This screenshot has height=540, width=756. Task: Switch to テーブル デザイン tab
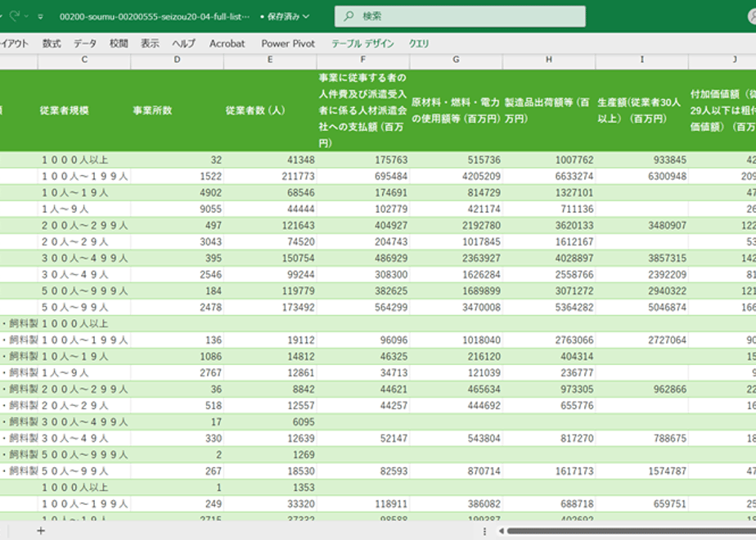(x=362, y=43)
